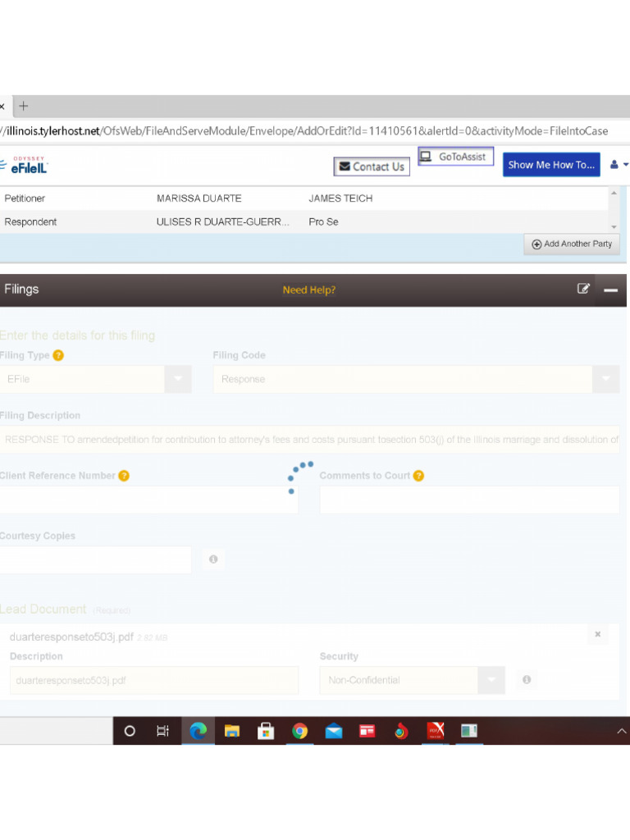Open GoToAssist link
The width and height of the screenshot is (630, 840).
[x=455, y=157]
